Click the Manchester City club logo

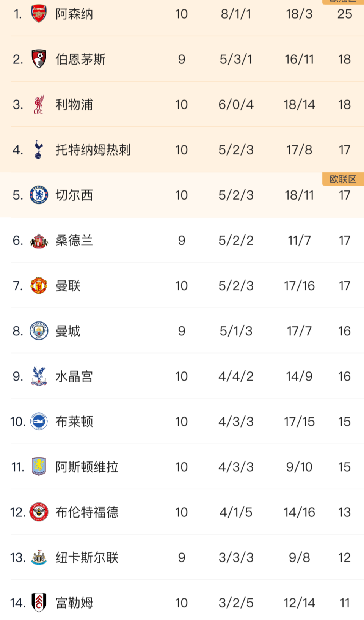pos(39,331)
